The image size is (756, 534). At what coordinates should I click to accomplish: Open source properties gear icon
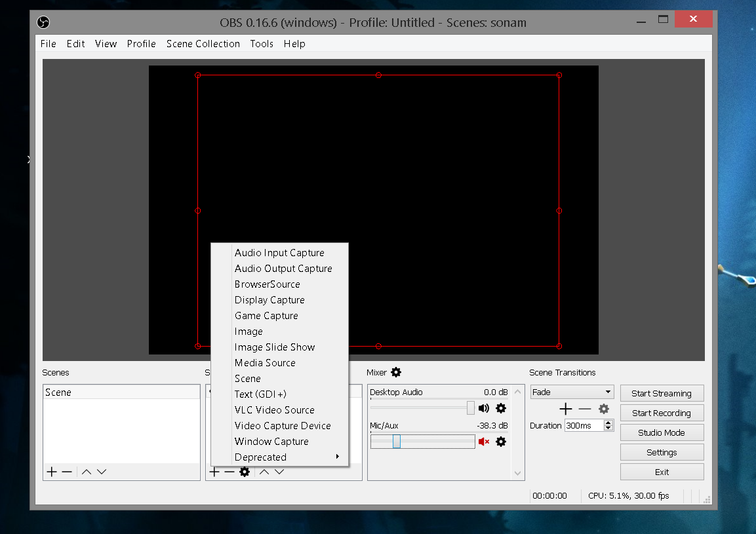(245, 472)
